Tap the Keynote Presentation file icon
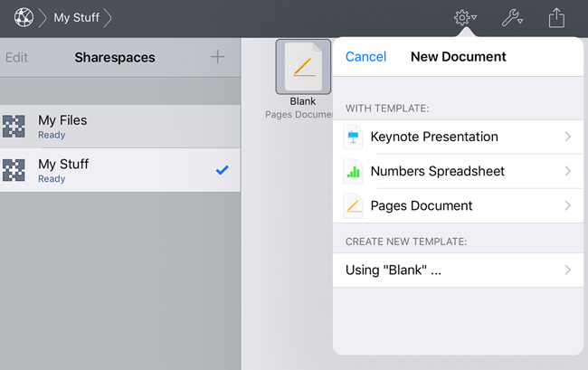This screenshot has width=588, height=370. coord(353,137)
